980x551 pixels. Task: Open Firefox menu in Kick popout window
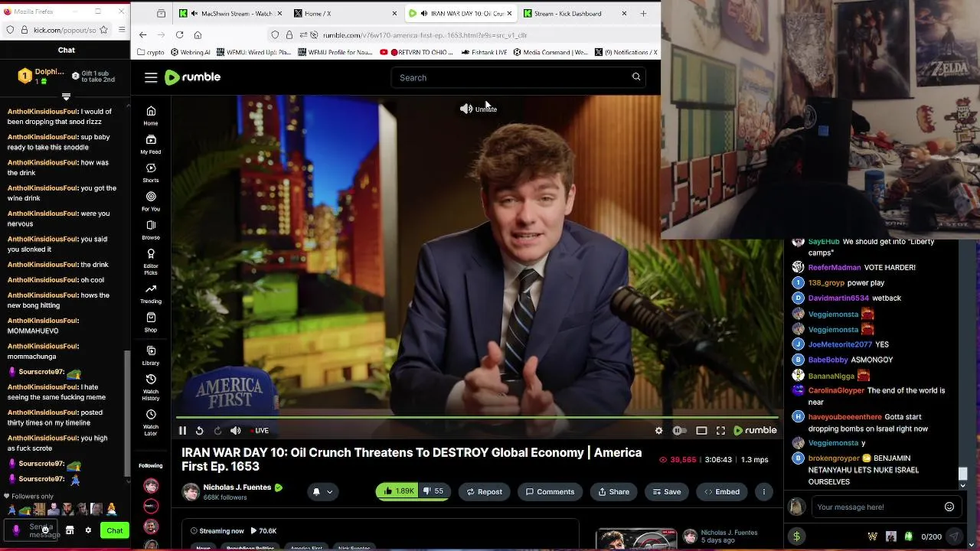click(x=122, y=30)
